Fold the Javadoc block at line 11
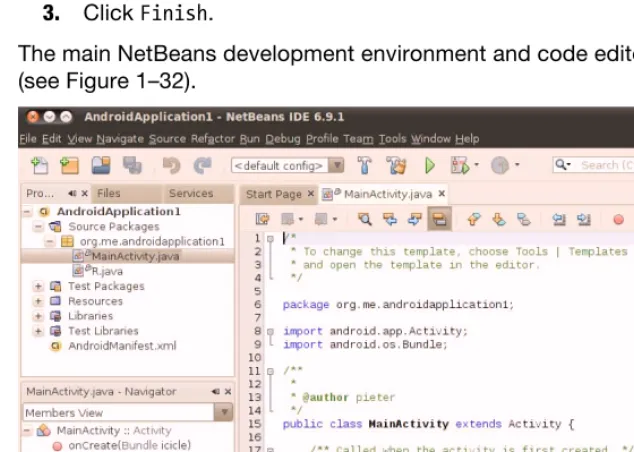Image resolution: width=634 pixels, height=452 pixels. click(271, 371)
